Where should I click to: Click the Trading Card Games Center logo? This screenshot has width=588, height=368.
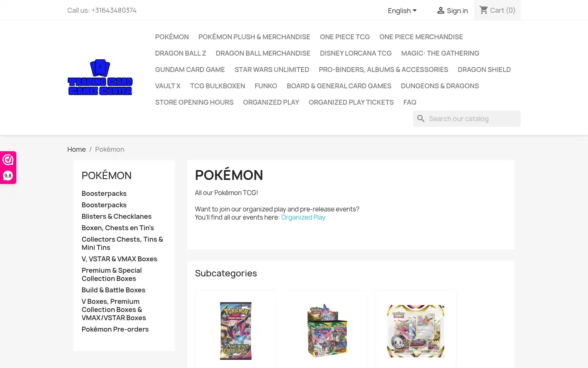coord(100,77)
